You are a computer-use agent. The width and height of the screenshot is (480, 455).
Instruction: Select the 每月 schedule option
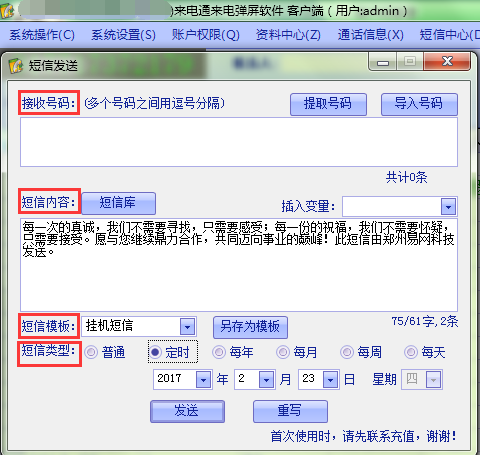click(283, 352)
